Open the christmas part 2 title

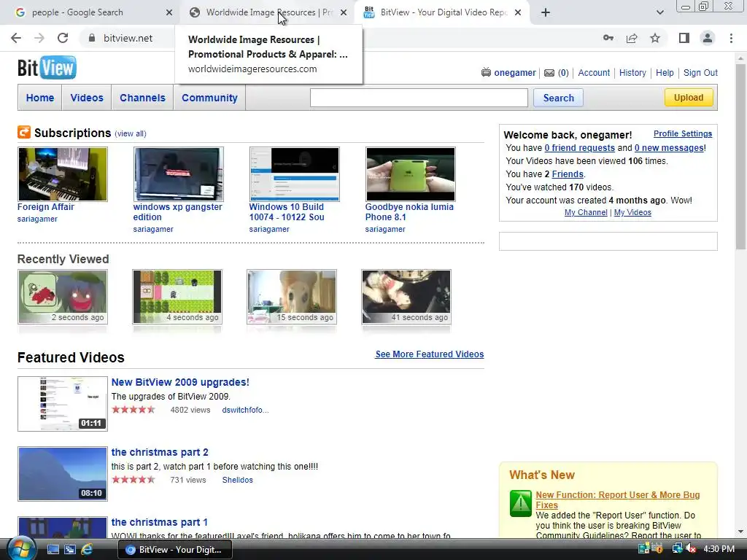[160, 452]
